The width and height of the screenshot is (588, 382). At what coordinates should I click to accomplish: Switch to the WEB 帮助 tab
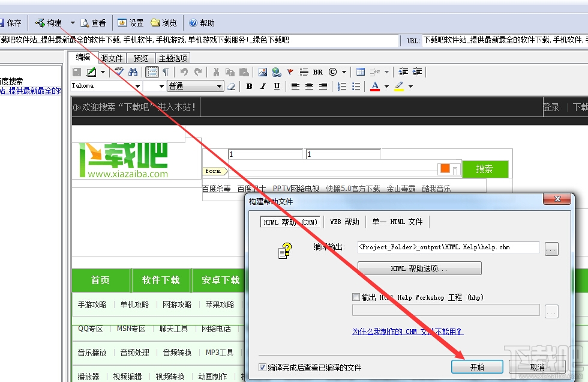(344, 221)
